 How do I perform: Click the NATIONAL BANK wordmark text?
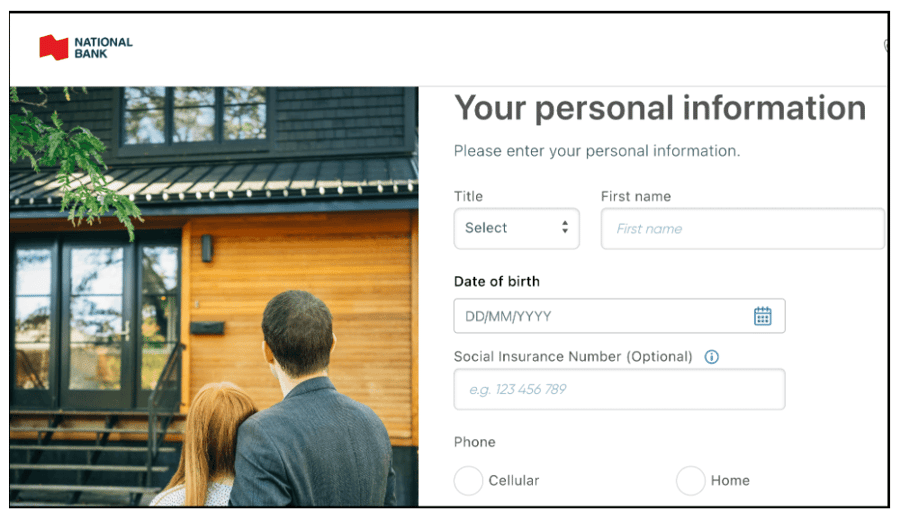[x=103, y=48]
